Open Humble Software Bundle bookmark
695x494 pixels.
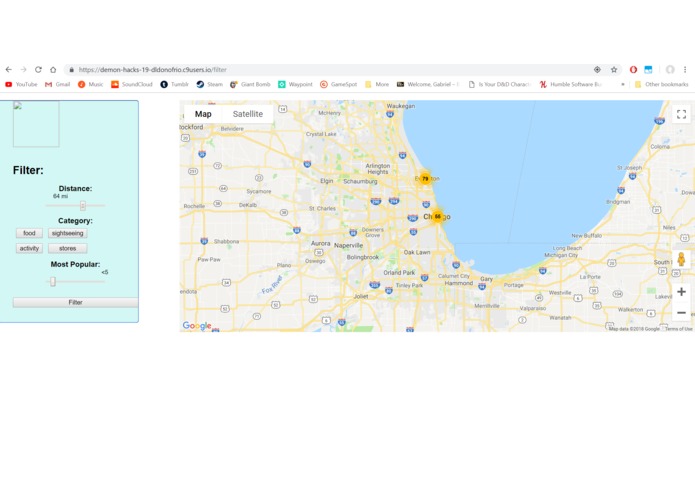(570, 84)
